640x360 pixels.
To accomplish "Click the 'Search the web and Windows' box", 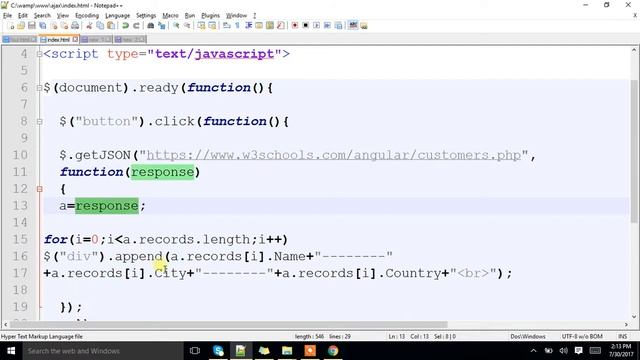I will pyautogui.click(x=102, y=351).
